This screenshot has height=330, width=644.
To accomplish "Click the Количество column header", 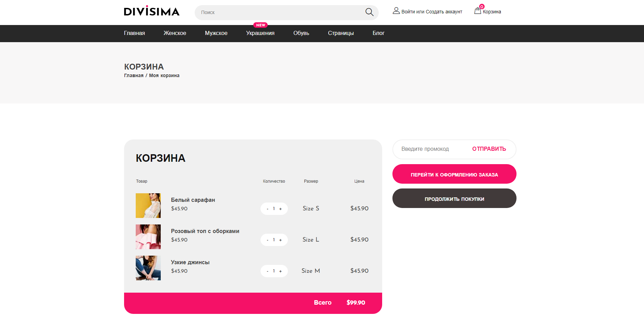I will [274, 181].
